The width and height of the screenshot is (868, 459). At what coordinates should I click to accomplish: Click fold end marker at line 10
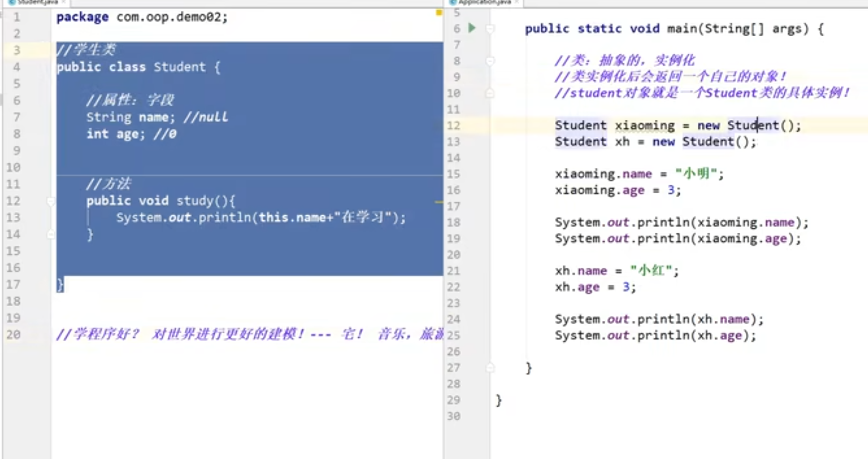pyautogui.click(x=490, y=93)
